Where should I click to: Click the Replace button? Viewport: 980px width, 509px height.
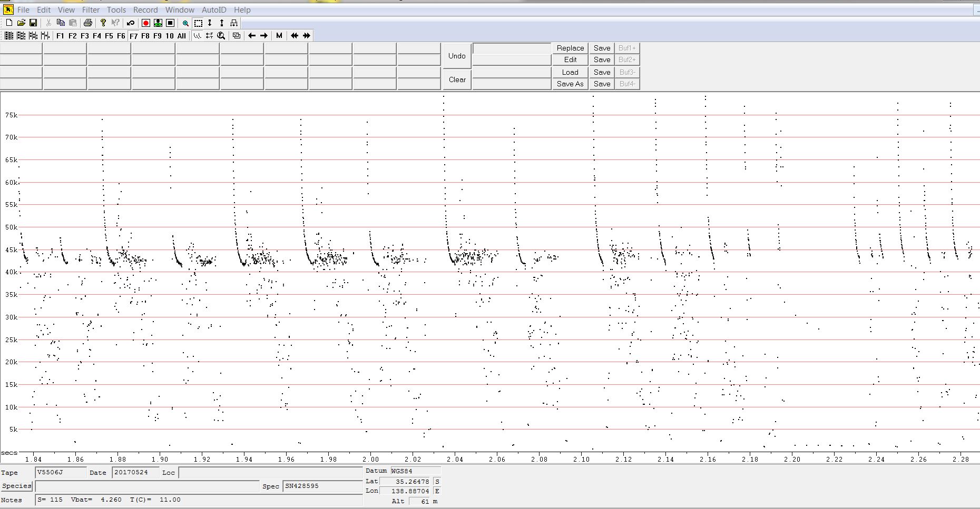tap(570, 48)
